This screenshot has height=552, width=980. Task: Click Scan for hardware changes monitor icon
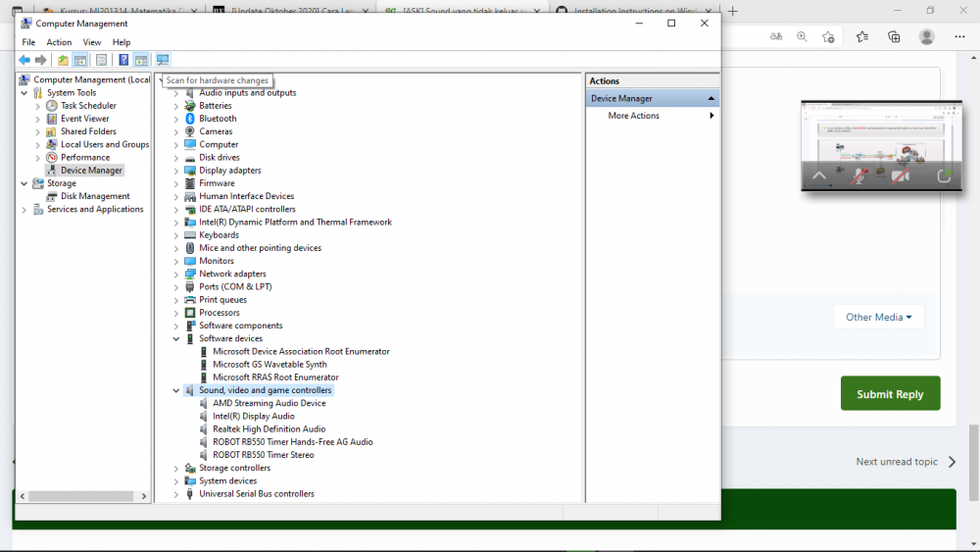coord(163,60)
